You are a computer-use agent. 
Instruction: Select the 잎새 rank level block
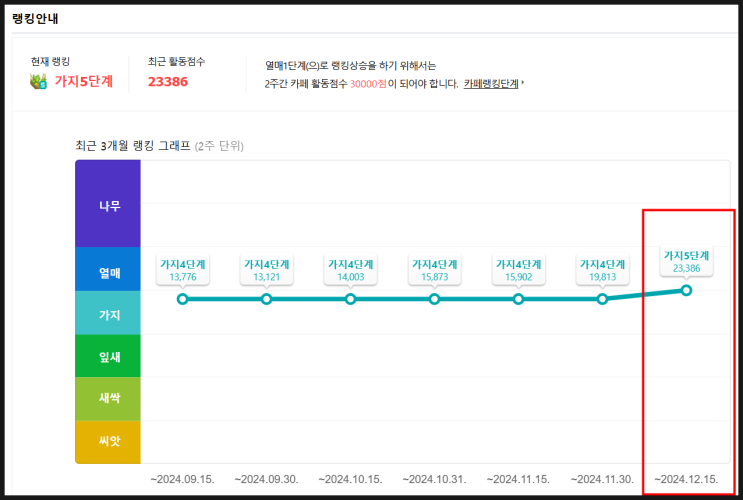click(108, 356)
